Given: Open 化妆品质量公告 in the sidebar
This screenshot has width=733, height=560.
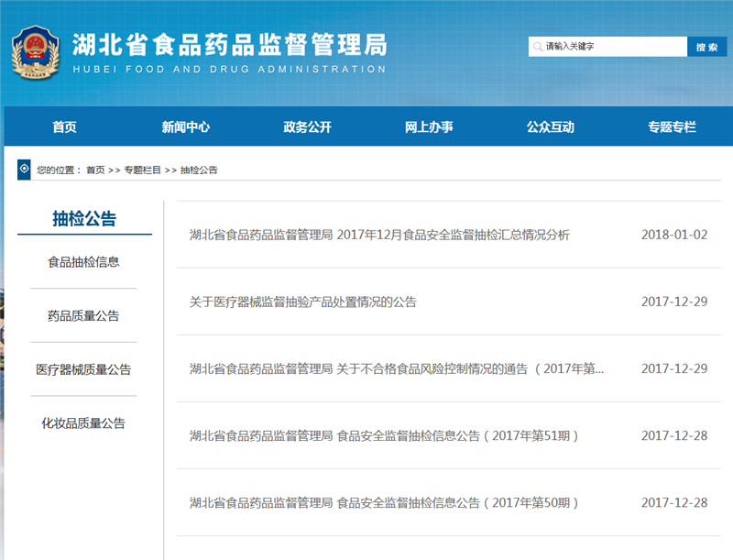Looking at the screenshot, I should tap(83, 423).
